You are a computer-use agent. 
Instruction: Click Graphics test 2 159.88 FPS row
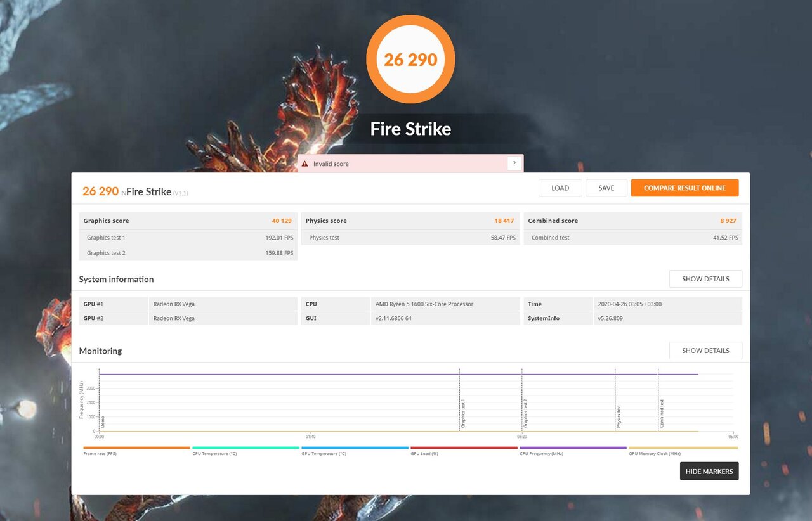(x=188, y=253)
